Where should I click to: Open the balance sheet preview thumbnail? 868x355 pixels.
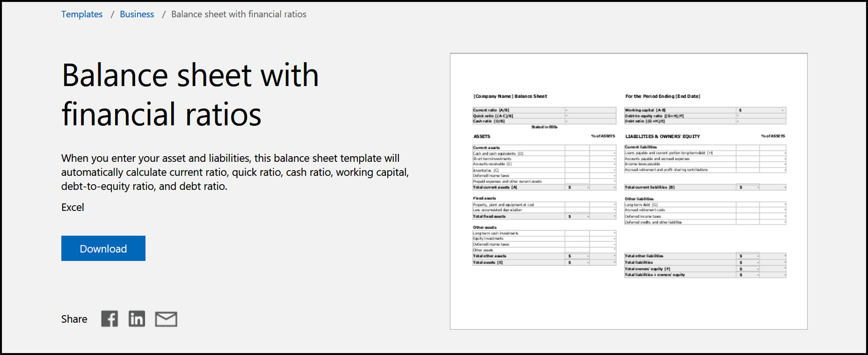coord(629,191)
